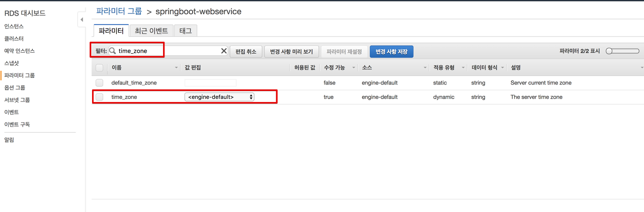Clear the filter text with X icon
The height and width of the screenshot is (212, 644).
point(224,51)
